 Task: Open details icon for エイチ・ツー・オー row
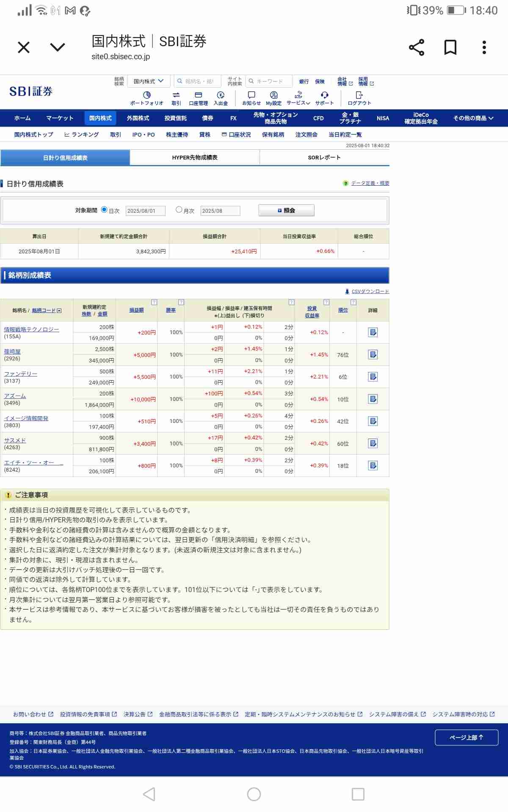click(373, 466)
